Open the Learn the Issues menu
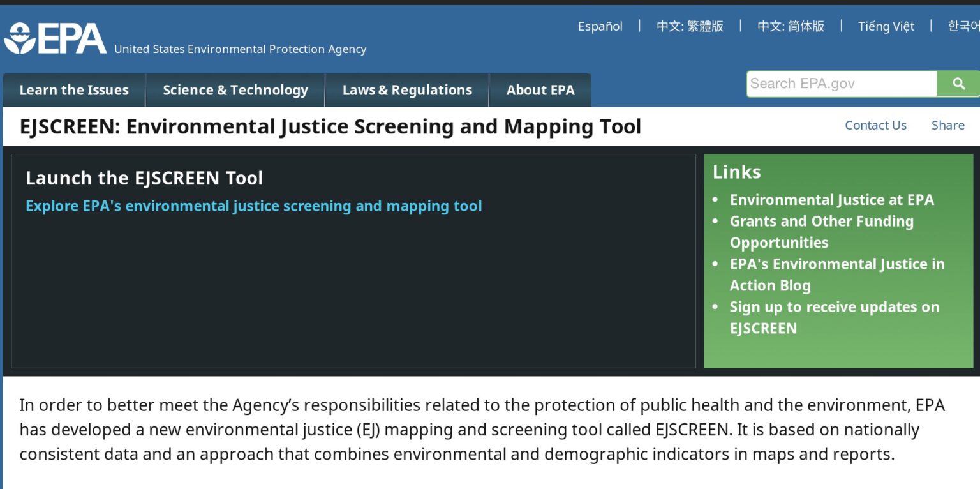Viewport: 980px width, 489px height. [x=73, y=90]
